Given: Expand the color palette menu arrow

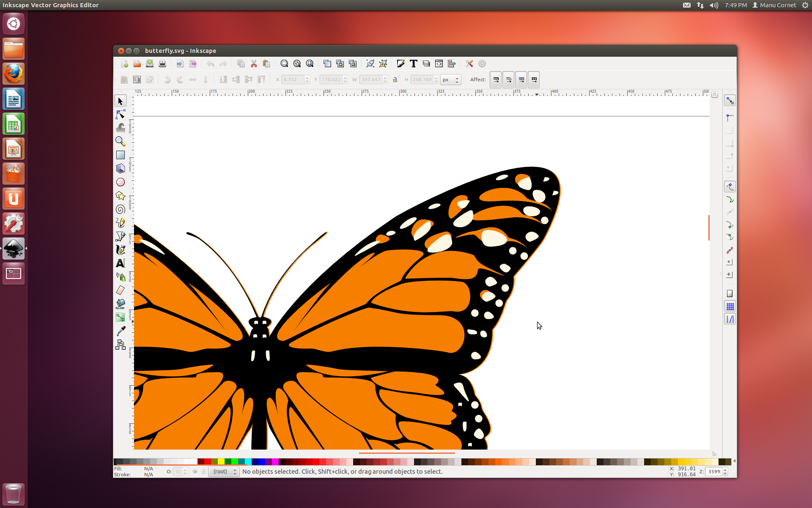Looking at the screenshot, I should (x=734, y=461).
